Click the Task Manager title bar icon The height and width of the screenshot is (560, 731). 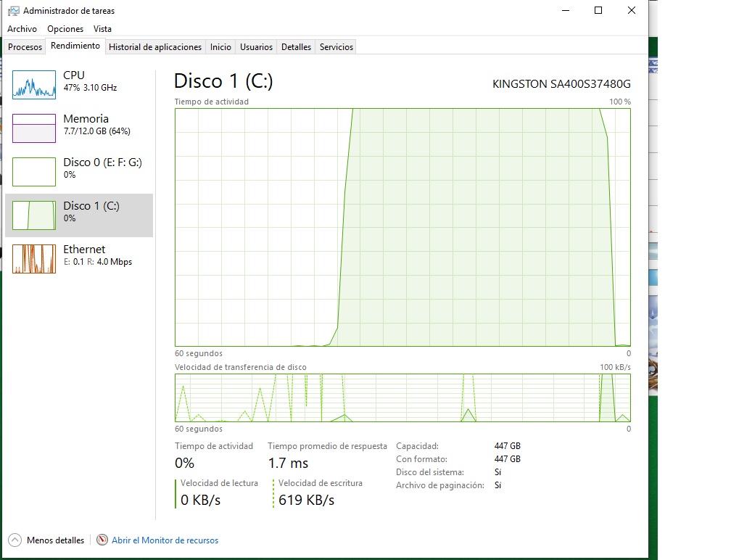[x=14, y=11]
